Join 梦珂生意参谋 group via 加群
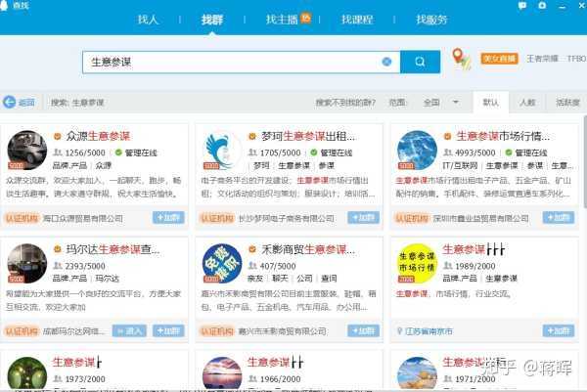The height and width of the screenshot is (392, 587). click(364, 218)
